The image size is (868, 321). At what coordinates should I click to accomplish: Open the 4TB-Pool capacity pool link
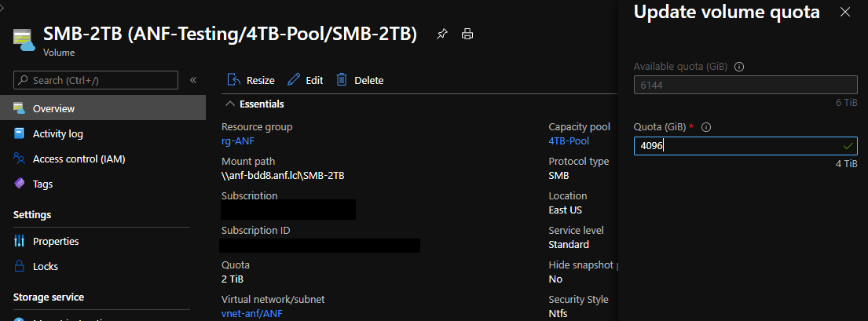(x=569, y=141)
